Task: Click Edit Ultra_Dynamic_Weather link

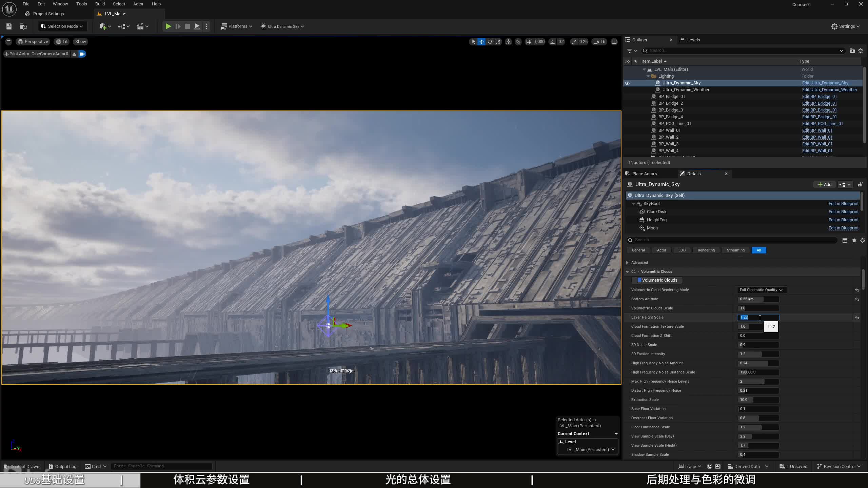Action: (x=829, y=90)
